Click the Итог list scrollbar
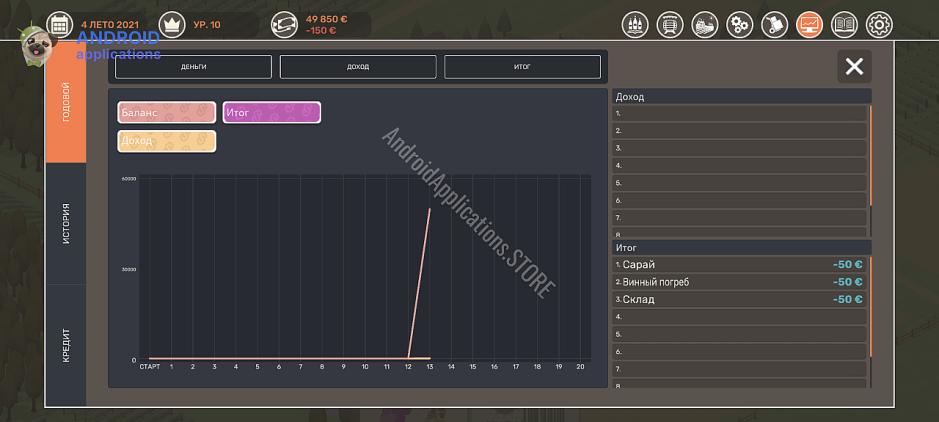939x422 pixels. coord(870,306)
